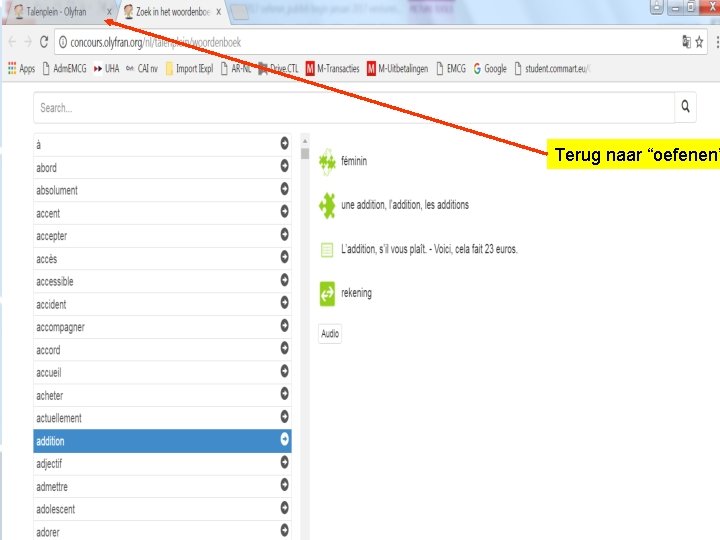The height and width of the screenshot is (540, 720).
Task: Open the Google bookmark
Action: 490,68
